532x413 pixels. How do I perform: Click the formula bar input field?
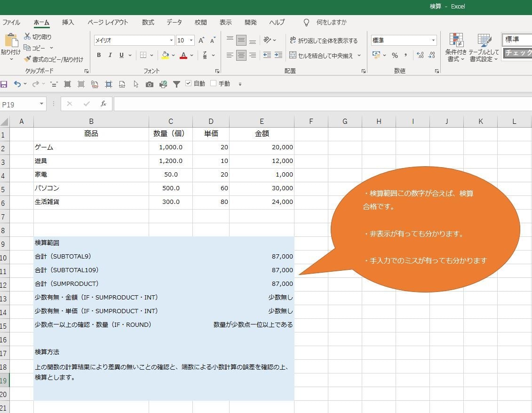322,104
